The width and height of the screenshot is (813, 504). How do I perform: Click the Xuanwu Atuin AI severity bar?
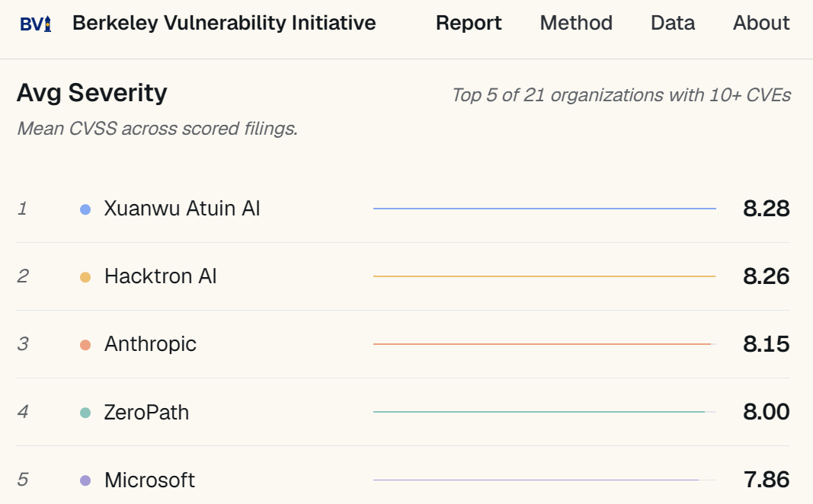[545, 209]
